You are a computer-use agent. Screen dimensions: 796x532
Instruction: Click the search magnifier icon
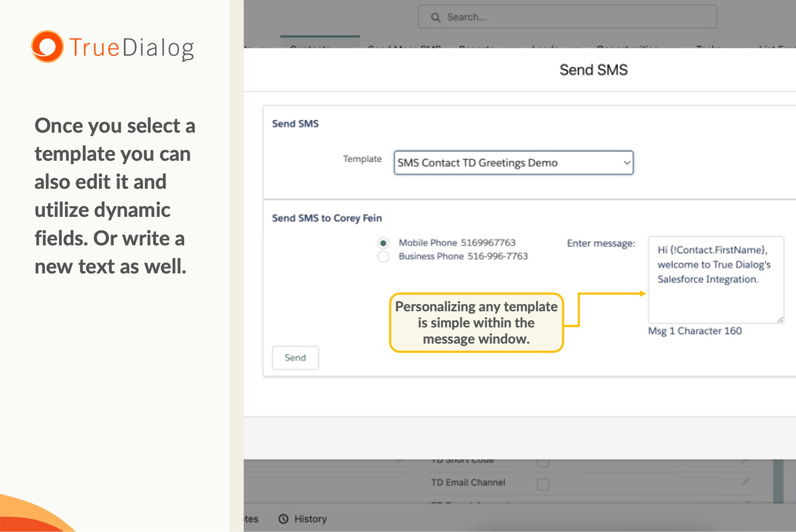(x=436, y=17)
